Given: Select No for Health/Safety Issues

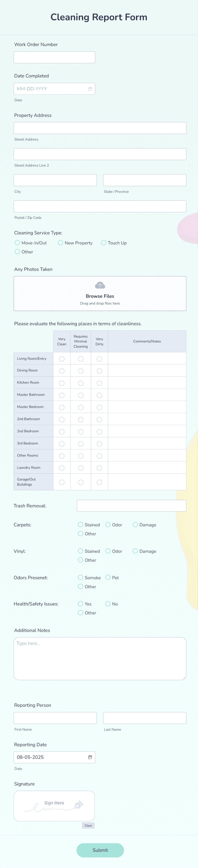Looking at the screenshot, I should click(108, 603).
